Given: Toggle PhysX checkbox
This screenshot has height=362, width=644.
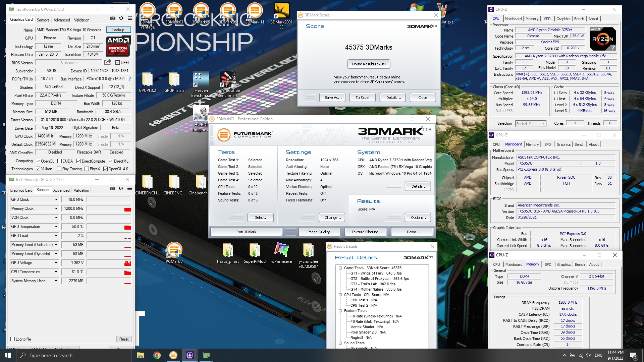Looking at the screenshot, I should 87,169.
